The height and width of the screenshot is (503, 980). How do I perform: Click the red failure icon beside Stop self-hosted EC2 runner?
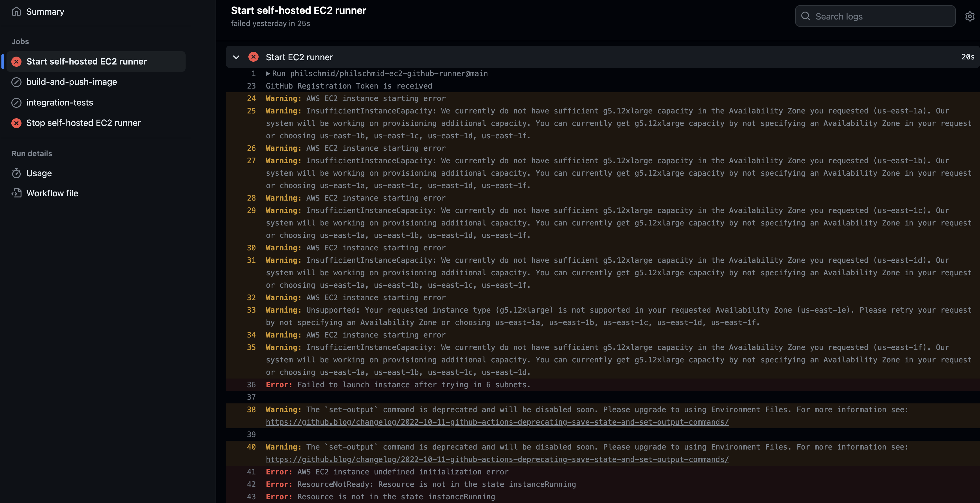click(x=16, y=123)
